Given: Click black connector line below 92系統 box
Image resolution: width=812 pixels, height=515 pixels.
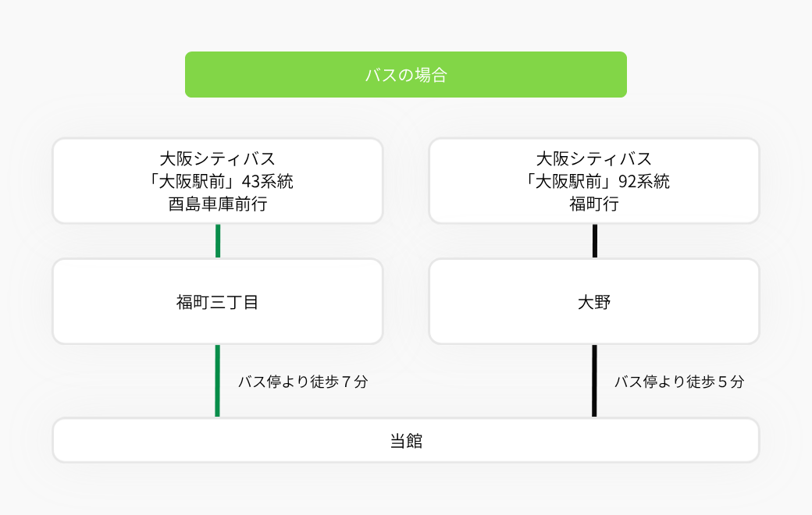Looking at the screenshot, I should coord(594,241).
